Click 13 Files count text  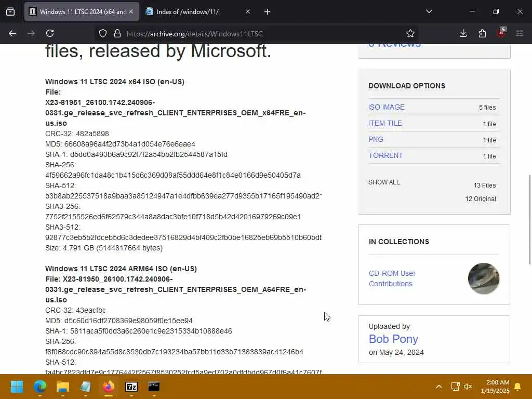click(x=485, y=185)
